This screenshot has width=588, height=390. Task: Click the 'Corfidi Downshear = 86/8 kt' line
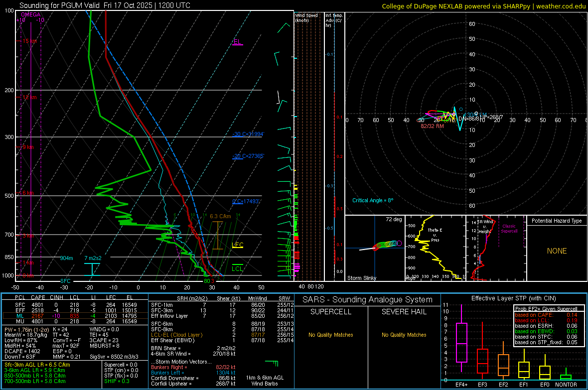(x=193, y=378)
